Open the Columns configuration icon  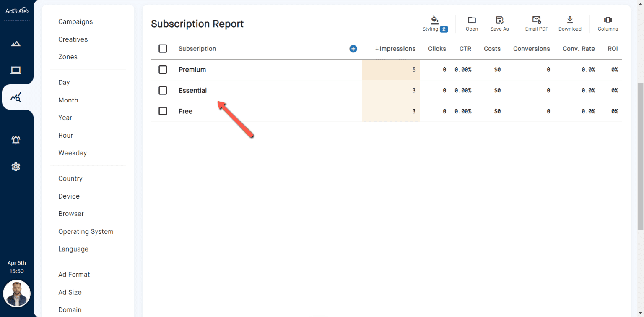[x=608, y=20]
